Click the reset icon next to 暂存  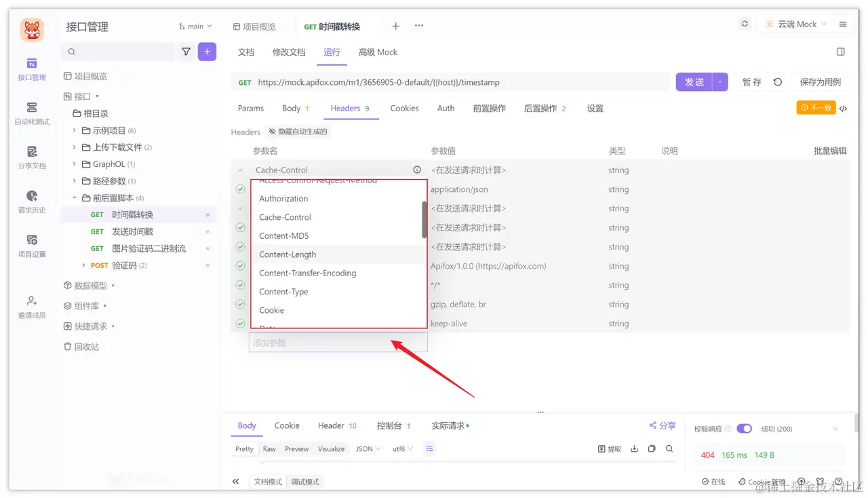click(x=778, y=82)
